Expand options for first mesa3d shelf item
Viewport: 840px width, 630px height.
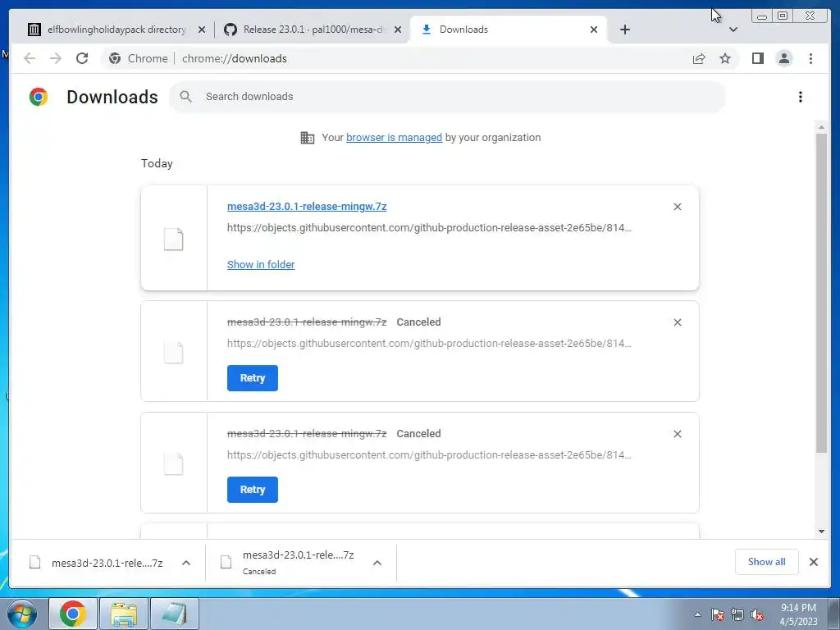point(186,563)
